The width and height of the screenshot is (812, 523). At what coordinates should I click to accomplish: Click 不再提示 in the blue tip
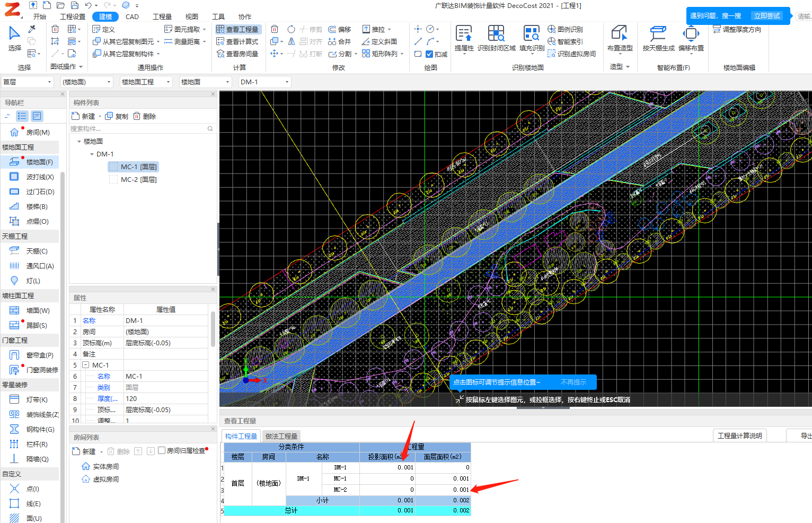pos(573,382)
